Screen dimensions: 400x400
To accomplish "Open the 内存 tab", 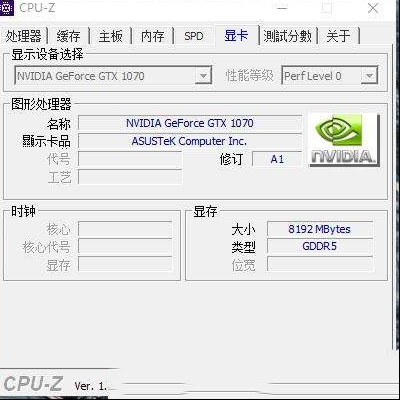I will pyautogui.click(x=152, y=36).
